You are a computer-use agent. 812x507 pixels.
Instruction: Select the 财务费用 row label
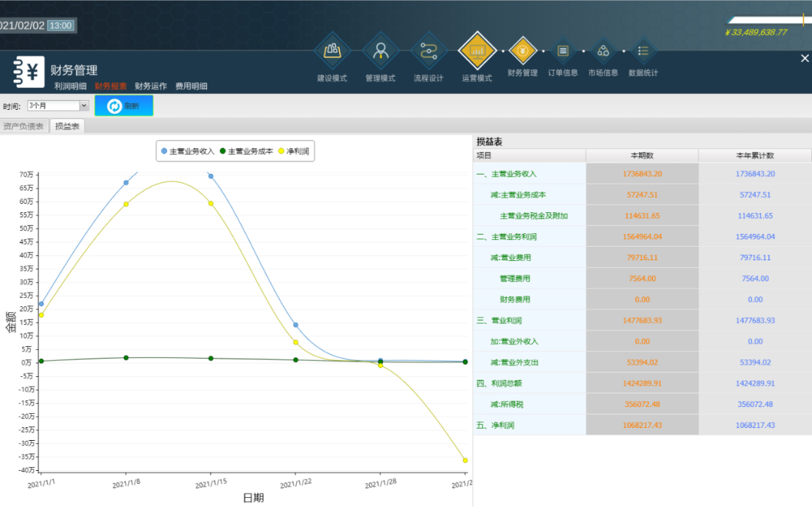515,299
